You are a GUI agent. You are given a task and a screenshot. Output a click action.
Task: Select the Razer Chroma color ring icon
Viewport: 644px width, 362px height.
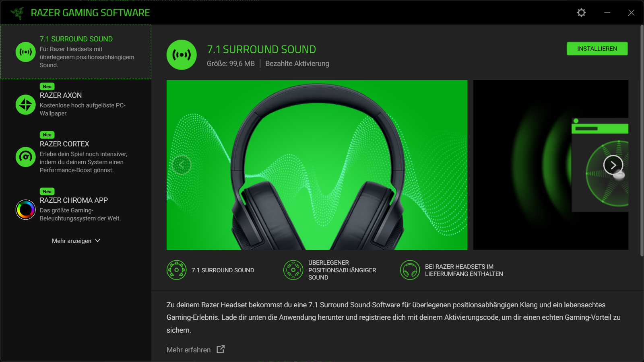[x=26, y=210]
